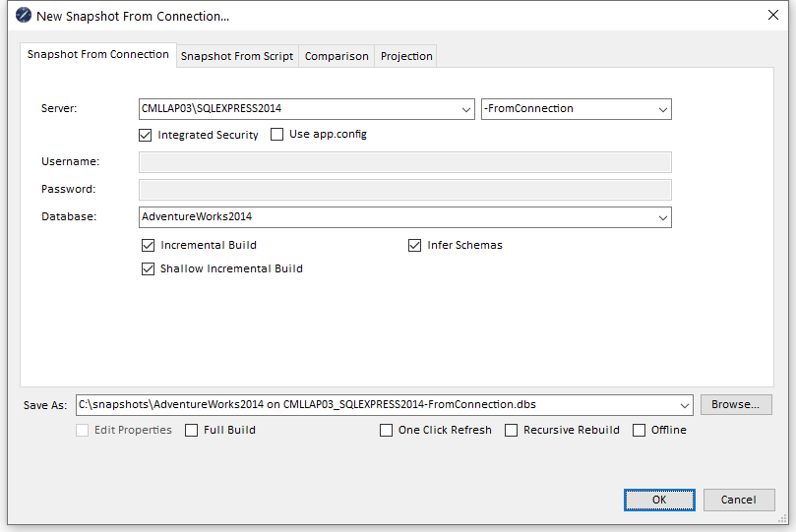796x532 pixels.
Task: Turn on the Offline checkbox
Action: click(640, 430)
